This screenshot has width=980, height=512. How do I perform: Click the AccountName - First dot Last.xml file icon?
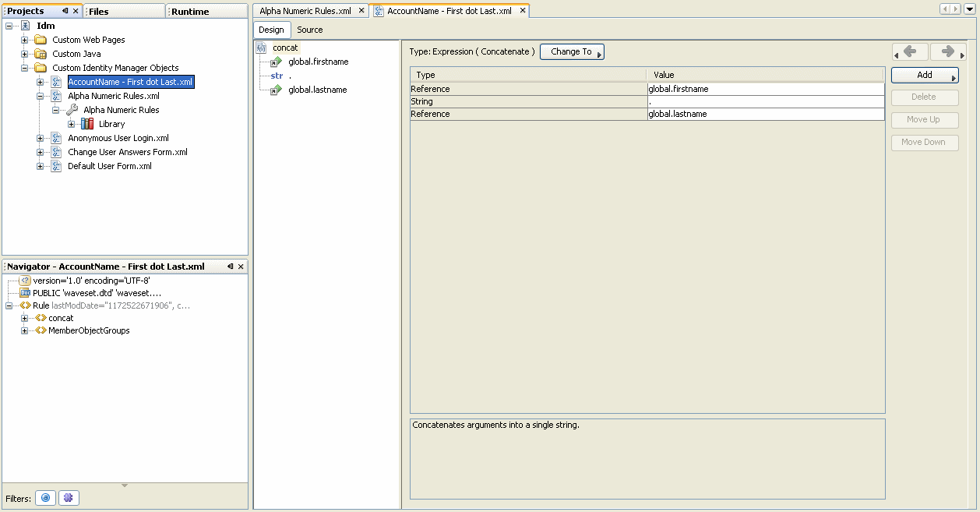click(x=56, y=82)
